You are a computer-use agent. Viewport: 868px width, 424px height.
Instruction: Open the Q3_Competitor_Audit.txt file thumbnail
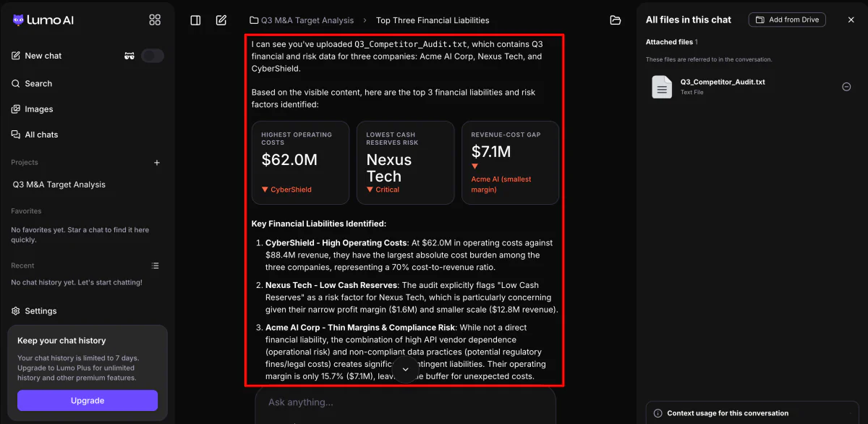click(662, 87)
